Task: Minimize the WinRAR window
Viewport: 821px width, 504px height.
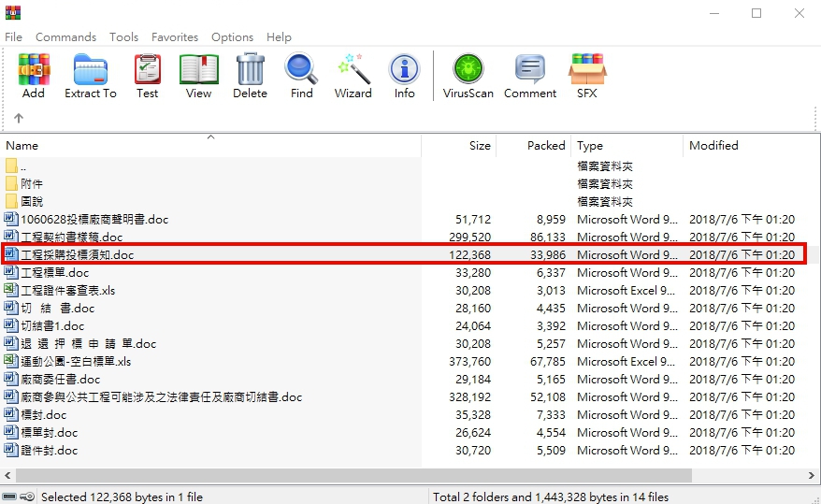Action: tap(714, 13)
